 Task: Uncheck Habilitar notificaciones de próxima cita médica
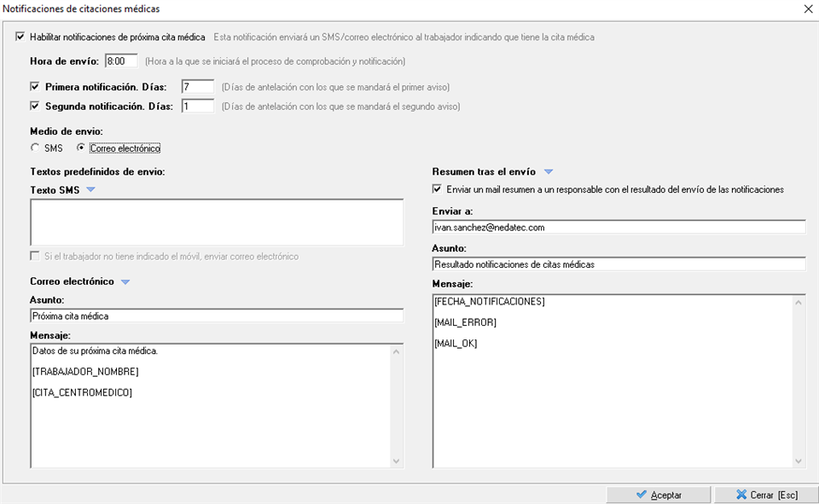coord(20,37)
